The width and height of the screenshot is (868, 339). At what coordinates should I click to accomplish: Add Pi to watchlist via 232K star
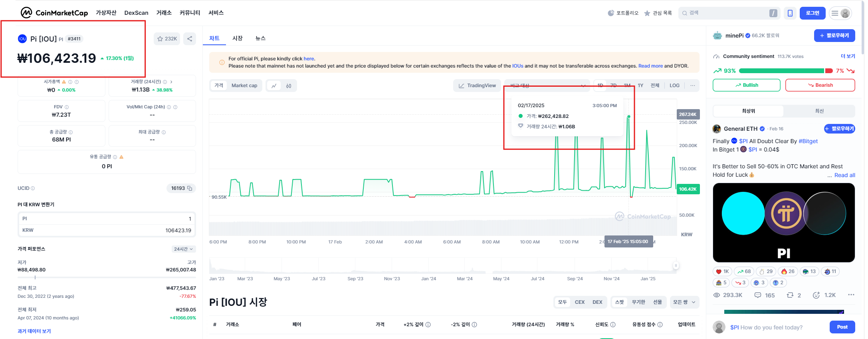pyautogui.click(x=167, y=39)
